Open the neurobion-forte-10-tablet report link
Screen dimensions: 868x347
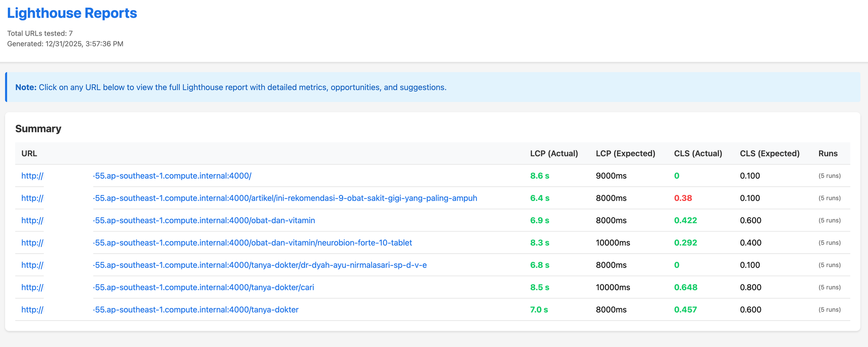click(252, 243)
